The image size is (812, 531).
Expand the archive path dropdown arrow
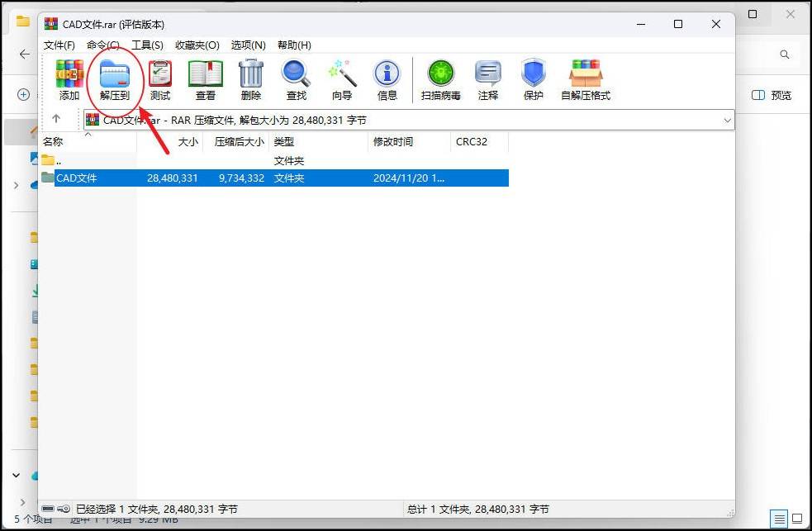click(727, 120)
